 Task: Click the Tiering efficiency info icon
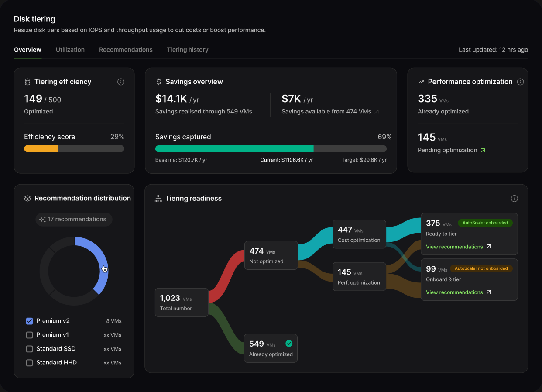pyautogui.click(x=121, y=82)
